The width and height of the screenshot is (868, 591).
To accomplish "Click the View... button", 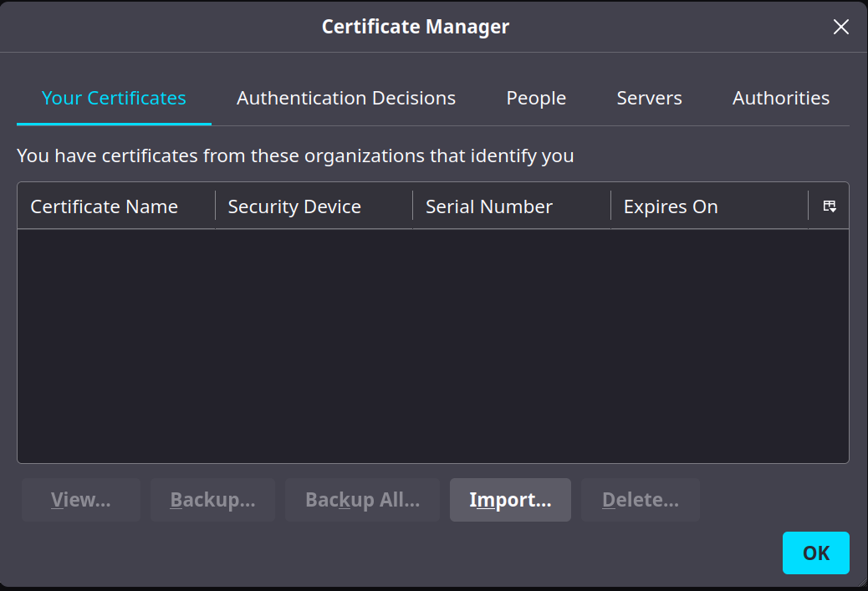I will pyautogui.click(x=80, y=500).
